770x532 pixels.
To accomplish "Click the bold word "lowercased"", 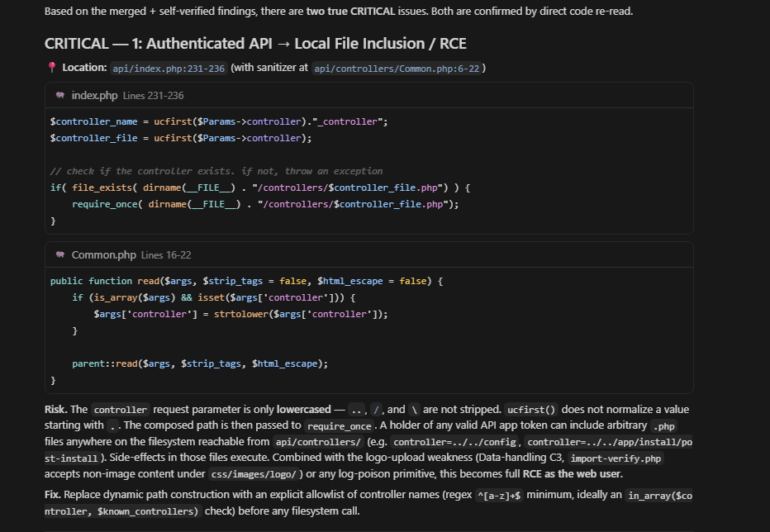I will (303, 409).
